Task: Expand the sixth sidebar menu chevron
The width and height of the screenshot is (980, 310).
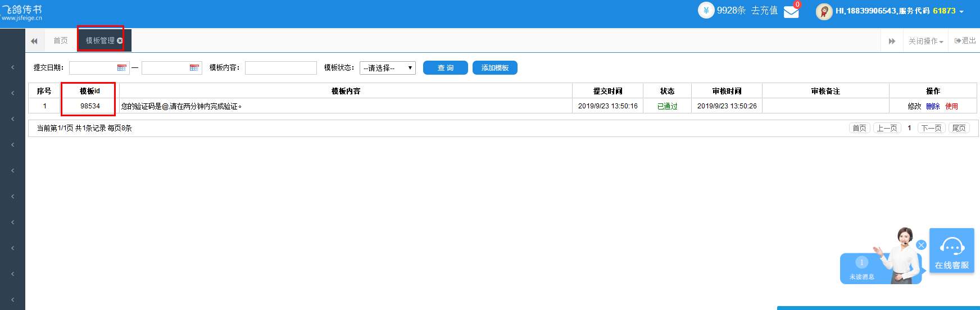Action: point(12,197)
